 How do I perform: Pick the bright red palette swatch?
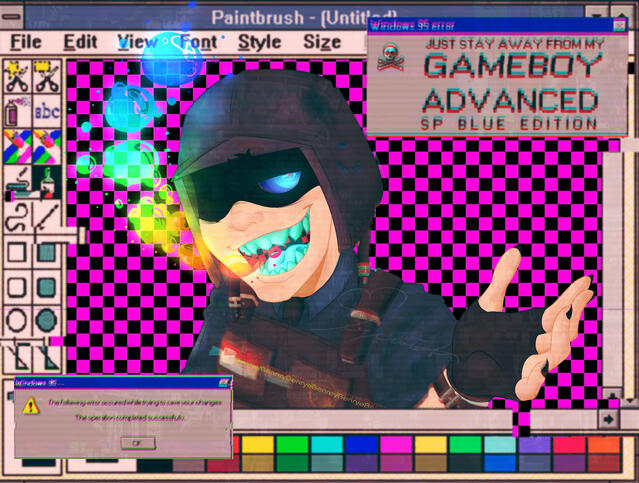[x=569, y=445]
